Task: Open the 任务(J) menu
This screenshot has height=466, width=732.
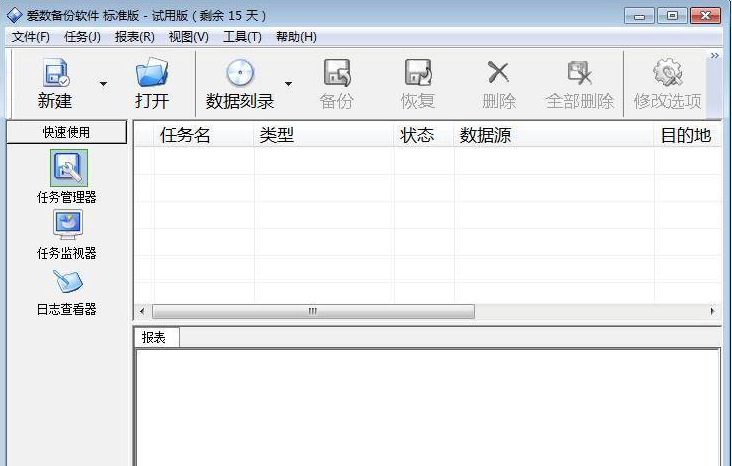Action: click(x=82, y=37)
